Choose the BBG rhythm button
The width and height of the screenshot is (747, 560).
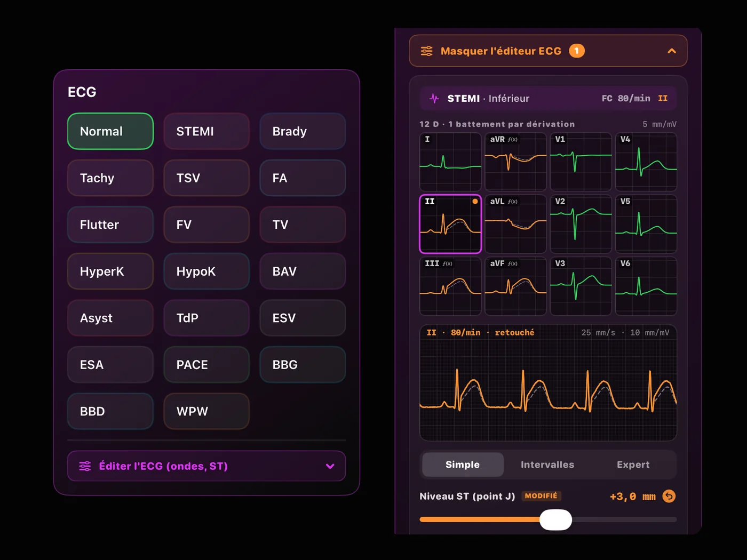[303, 365]
